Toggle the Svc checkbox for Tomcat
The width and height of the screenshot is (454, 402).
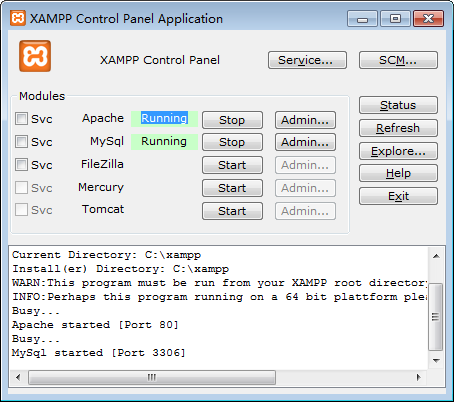pos(21,210)
